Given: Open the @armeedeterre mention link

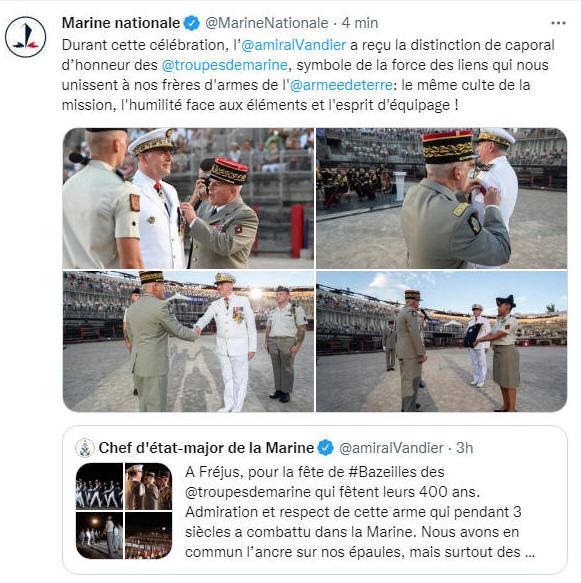Looking at the screenshot, I should click(341, 85).
